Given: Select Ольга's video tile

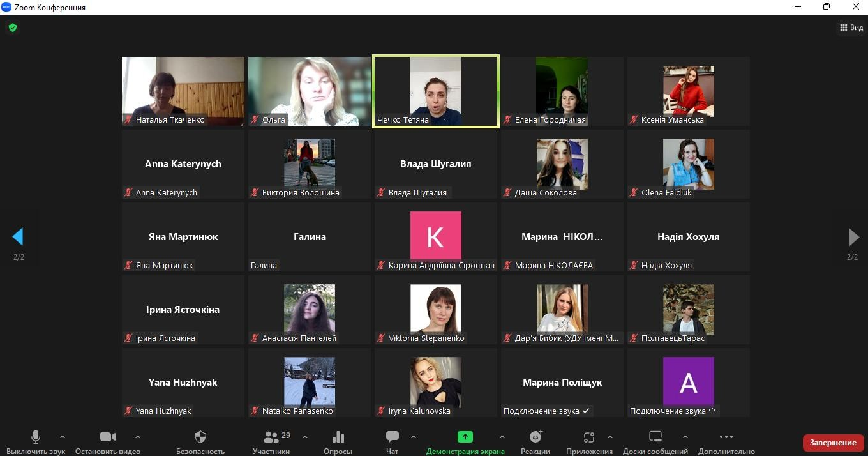Looking at the screenshot, I should (309, 91).
